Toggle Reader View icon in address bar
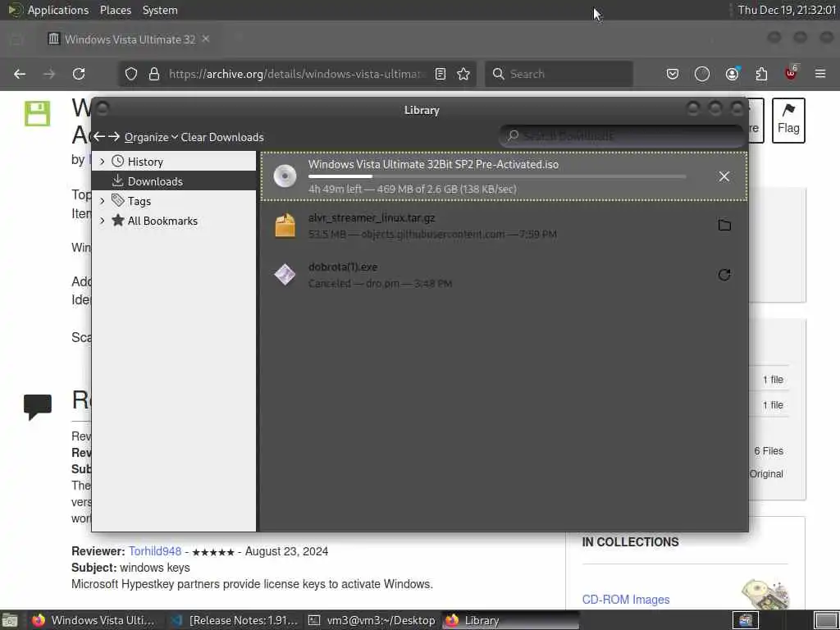The width and height of the screenshot is (840, 630). pyautogui.click(x=441, y=74)
